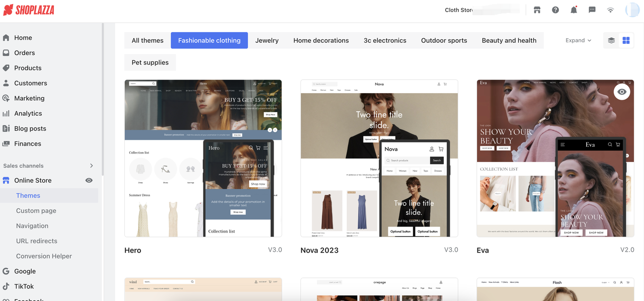Expand the theme category list

[x=579, y=40]
